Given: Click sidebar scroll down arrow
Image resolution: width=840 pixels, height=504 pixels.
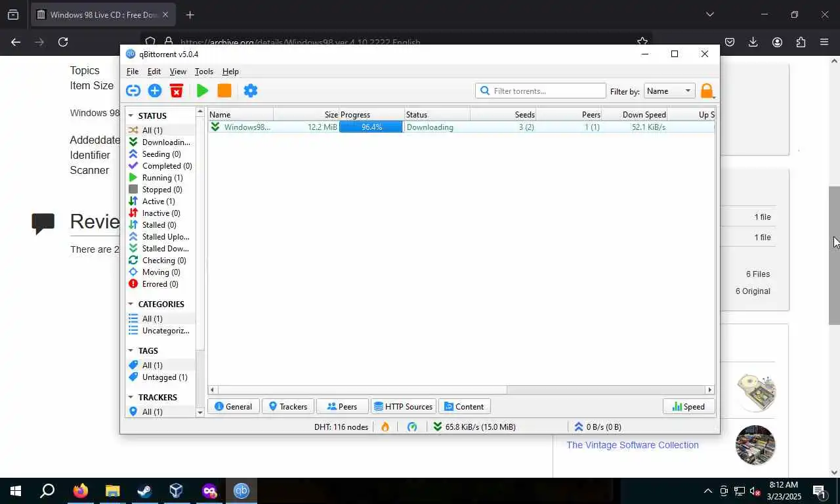Looking at the screenshot, I should (200, 413).
